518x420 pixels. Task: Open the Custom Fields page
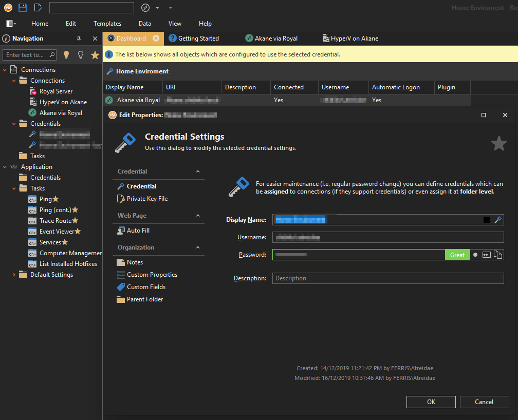(x=146, y=287)
